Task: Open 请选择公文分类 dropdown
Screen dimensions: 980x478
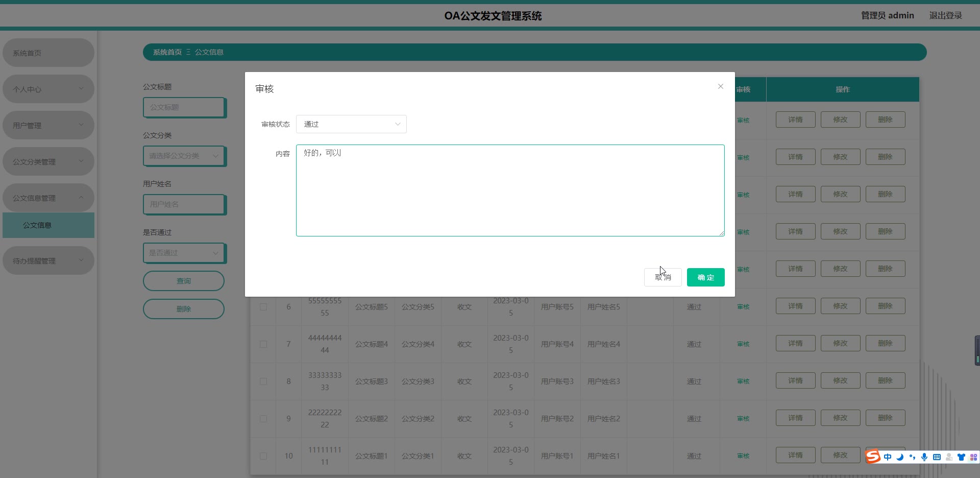Action: [x=184, y=156]
